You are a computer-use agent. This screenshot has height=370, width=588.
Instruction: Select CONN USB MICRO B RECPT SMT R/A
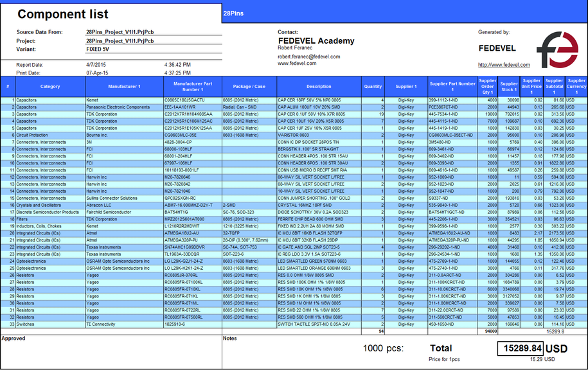(x=319, y=170)
